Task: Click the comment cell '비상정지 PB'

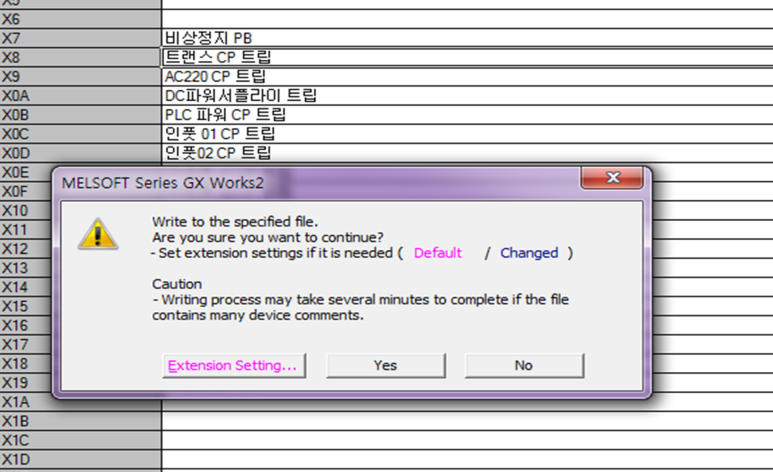Action: [x=467, y=38]
